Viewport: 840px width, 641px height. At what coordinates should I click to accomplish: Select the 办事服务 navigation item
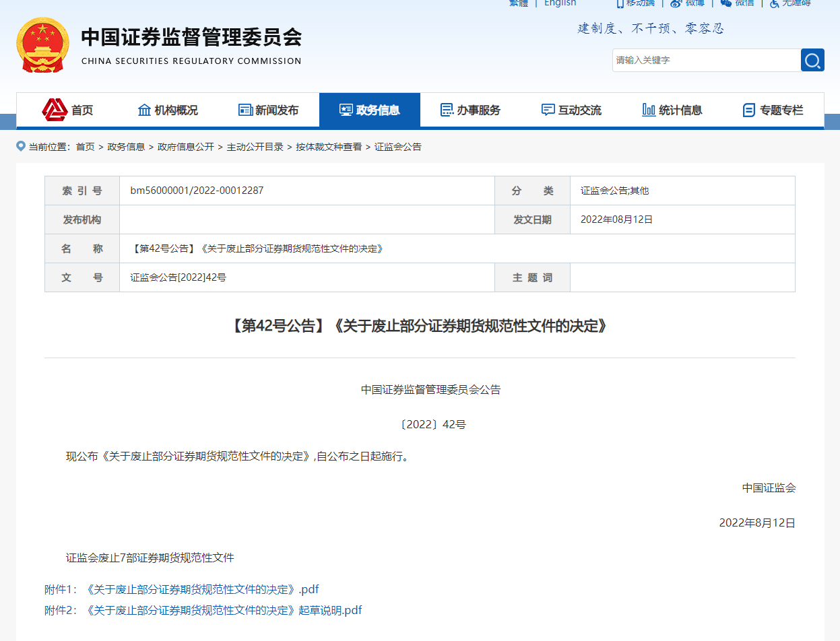[471, 109]
